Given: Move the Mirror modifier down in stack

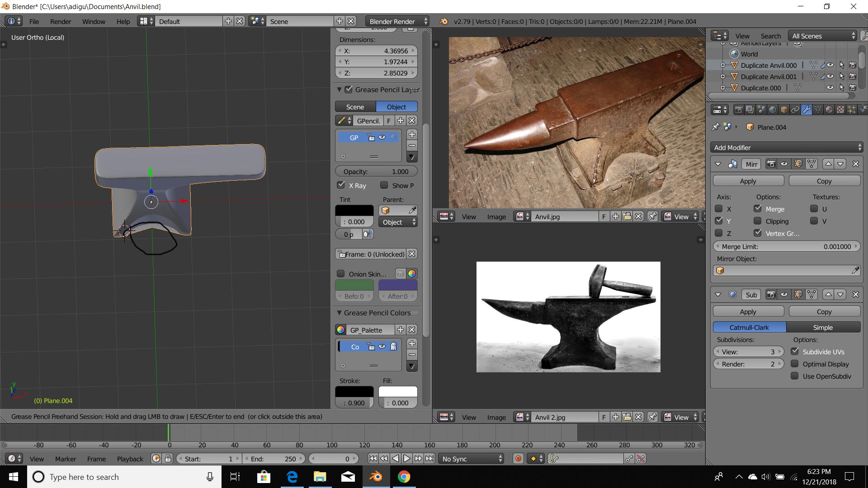Looking at the screenshot, I should pos(840,164).
